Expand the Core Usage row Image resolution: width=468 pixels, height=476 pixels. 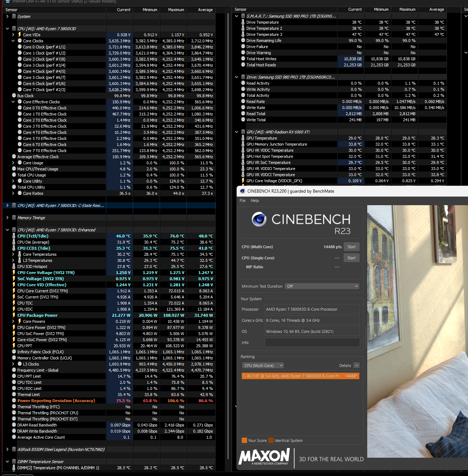click(x=13, y=163)
